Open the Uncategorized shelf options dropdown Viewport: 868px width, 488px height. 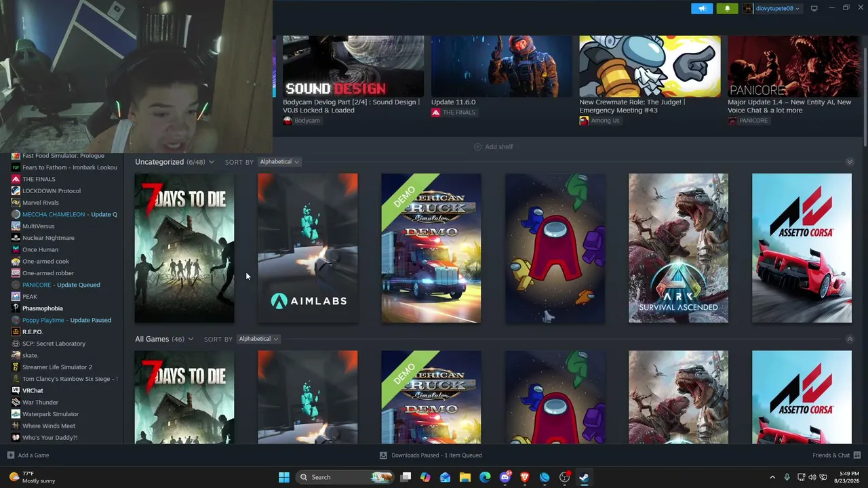point(212,162)
